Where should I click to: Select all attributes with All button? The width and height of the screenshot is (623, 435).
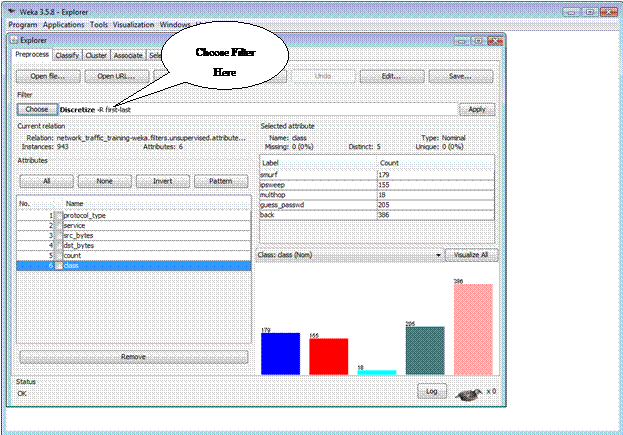[x=46, y=181]
